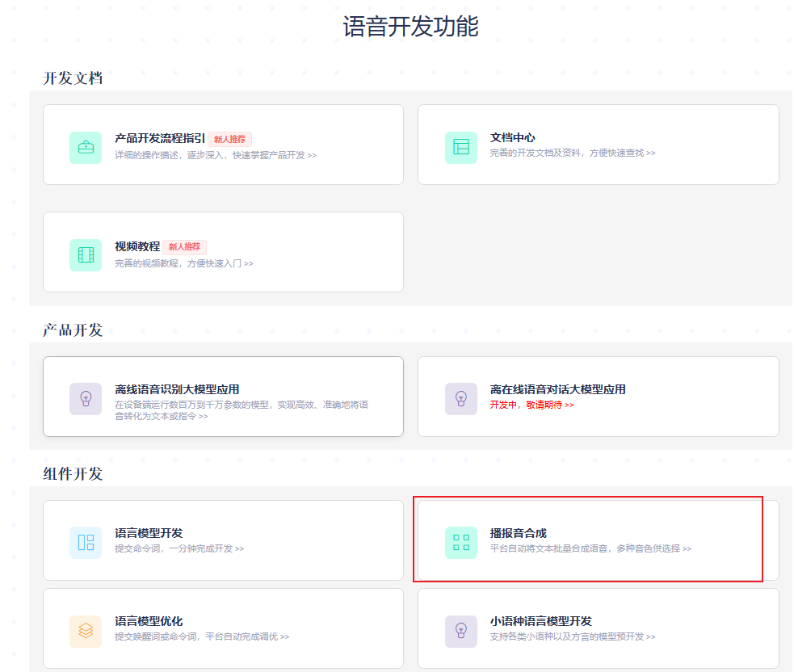Select the 语言模型开发 blue panel icon

click(86, 542)
